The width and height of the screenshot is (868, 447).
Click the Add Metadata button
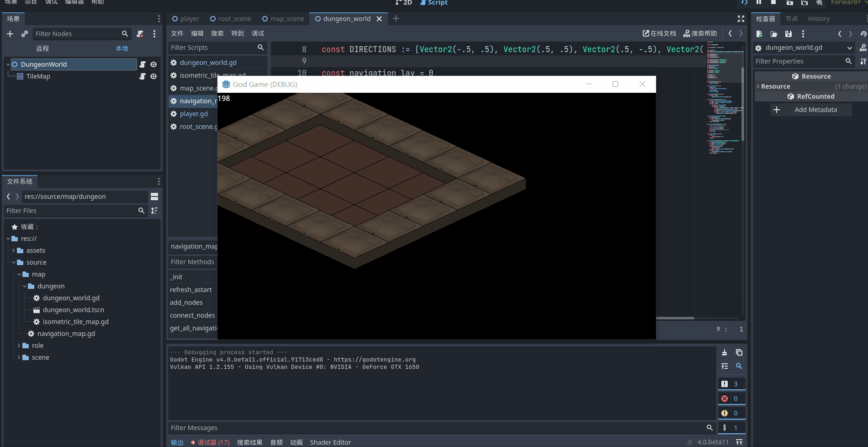pos(811,110)
